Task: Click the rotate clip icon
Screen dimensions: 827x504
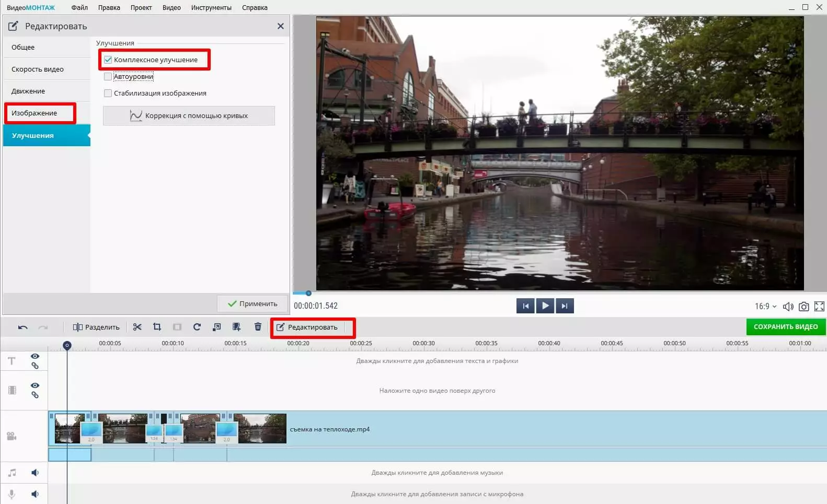Action: coord(197,327)
